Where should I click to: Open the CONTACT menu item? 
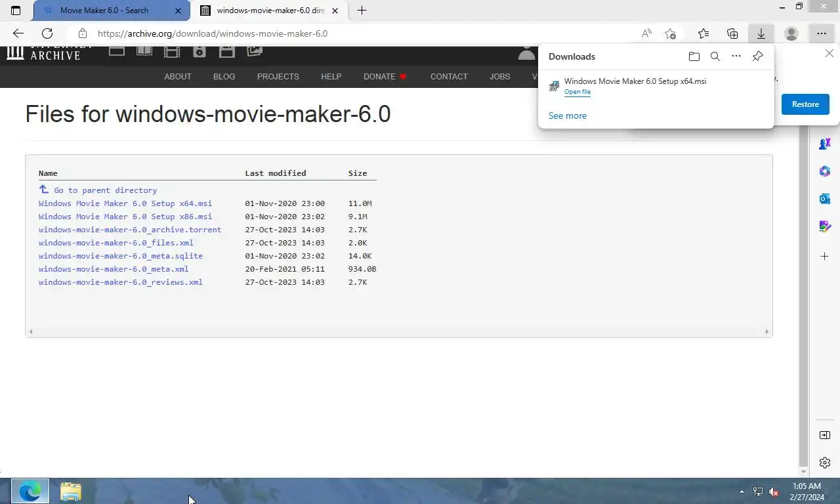tap(449, 77)
